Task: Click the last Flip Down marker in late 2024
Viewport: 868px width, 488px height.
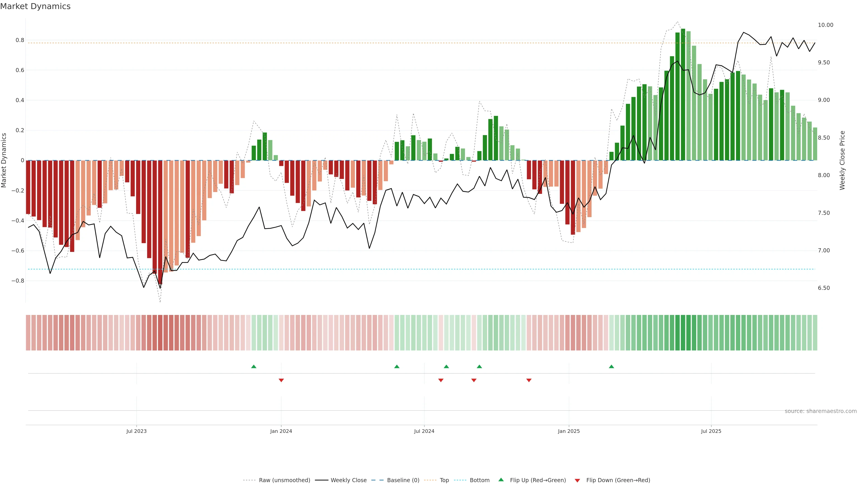Action: click(529, 380)
